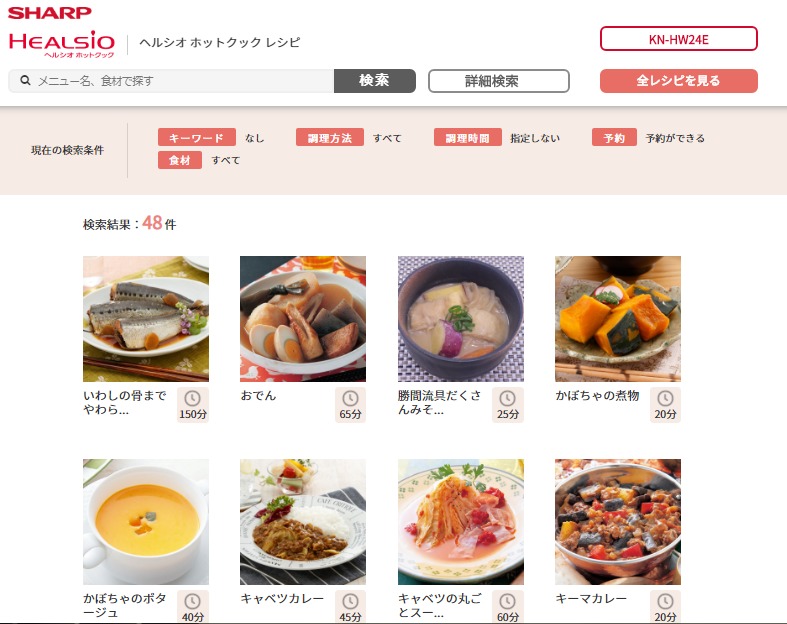Click the 65分 clock icon for おでん
Image resolution: width=787 pixels, height=624 pixels.
(x=350, y=399)
